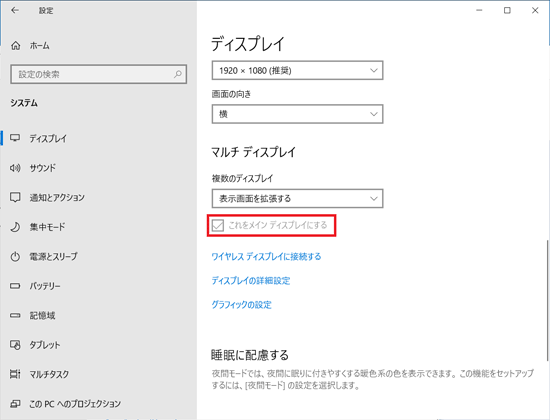Click the search magnifier icon

pyautogui.click(x=178, y=74)
